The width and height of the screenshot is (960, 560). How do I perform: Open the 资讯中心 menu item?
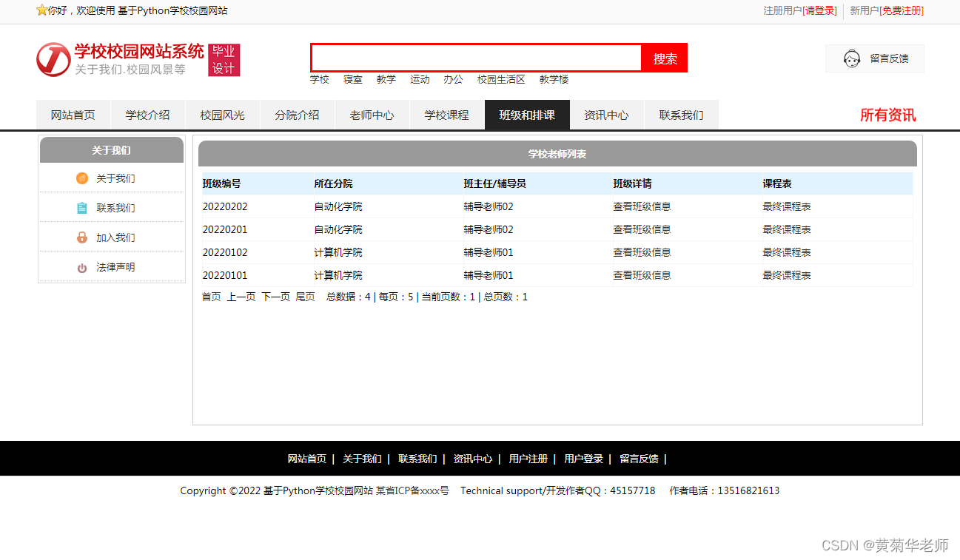607,115
